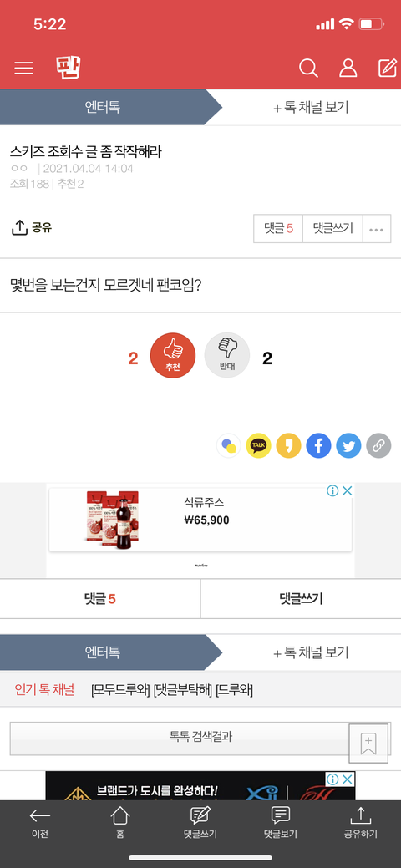Share post to Facebook

[x=318, y=445]
